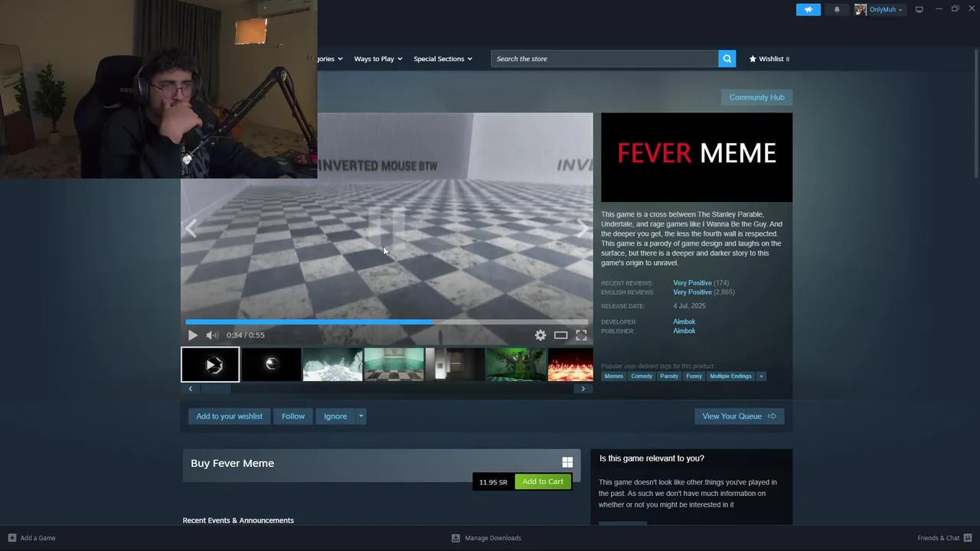Toggle theater mode on the video player
980x551 pixels.
click(560, 335)
